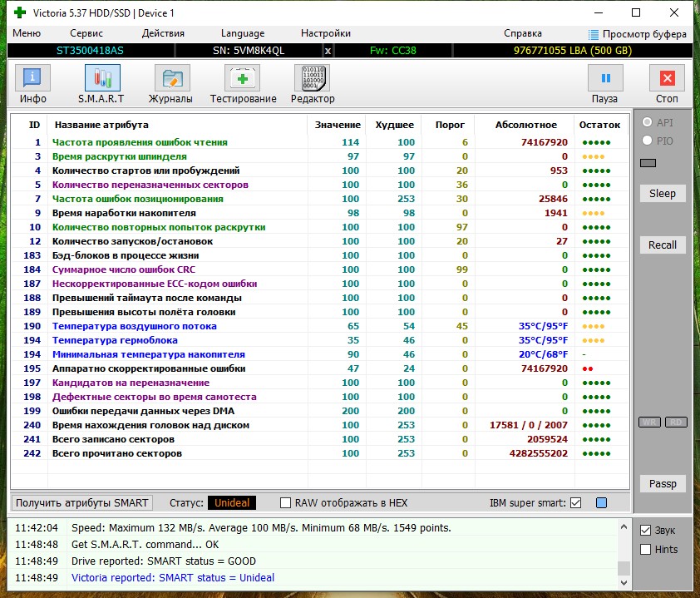Click the small gray rectangle under PIO
Viewport: 700px width, 598px height.
pos(648,163)
